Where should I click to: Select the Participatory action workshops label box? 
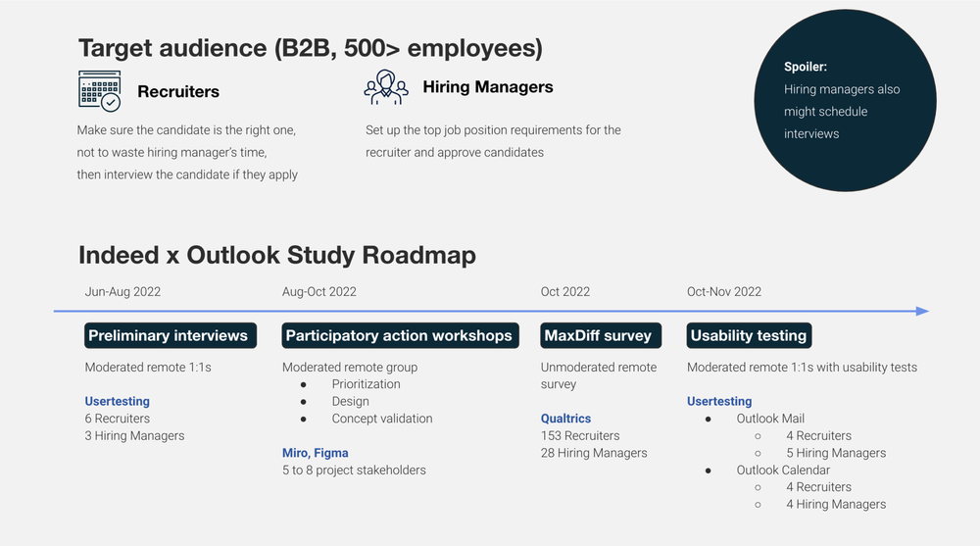[x=400, y=335]
